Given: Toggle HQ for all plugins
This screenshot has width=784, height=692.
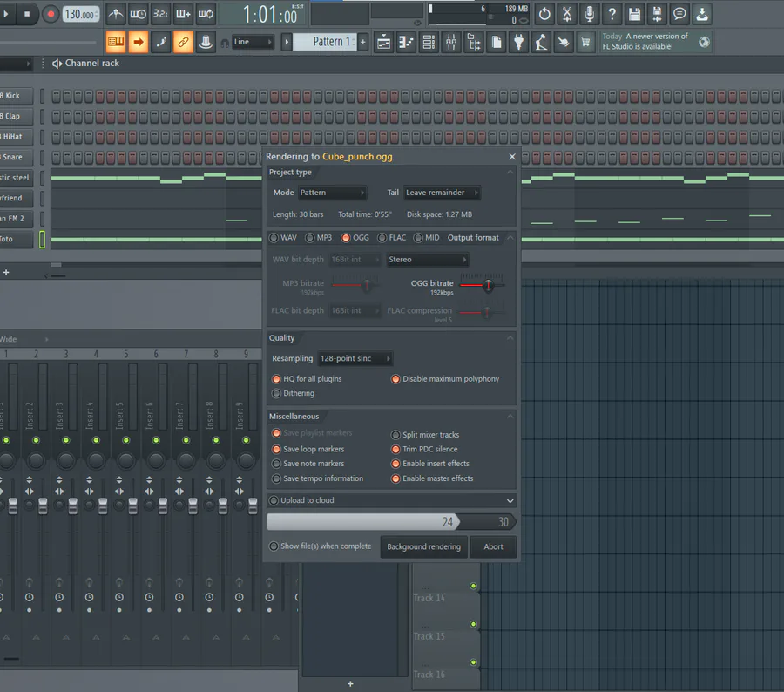Looking at the screenshot, I should tap(276, 379).
